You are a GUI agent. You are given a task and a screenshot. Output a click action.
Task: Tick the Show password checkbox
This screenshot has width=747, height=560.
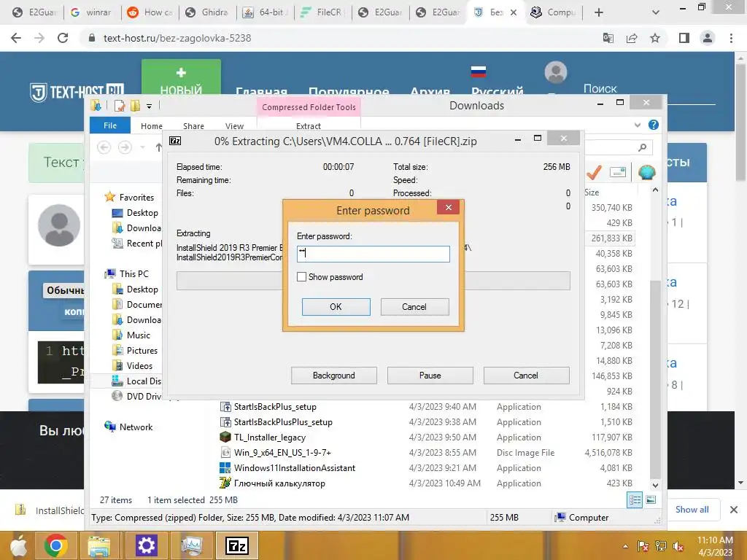pyautogui.click(x=301, y=276)
